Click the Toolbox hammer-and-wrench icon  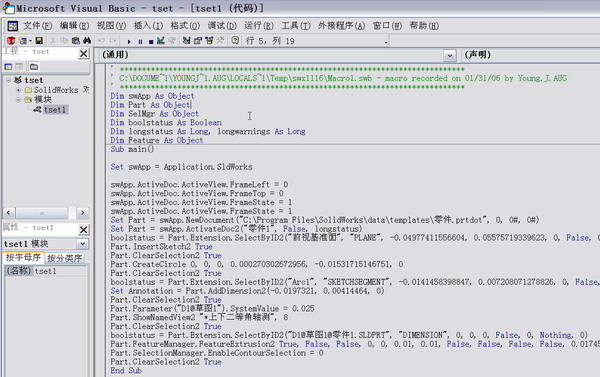220,41
